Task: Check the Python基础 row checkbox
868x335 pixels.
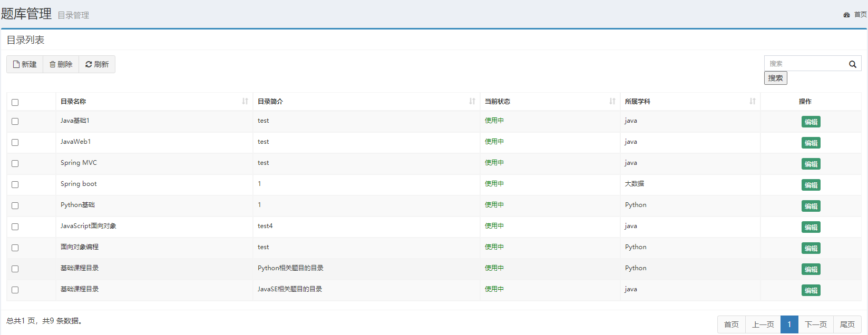Action: [15, 205]
